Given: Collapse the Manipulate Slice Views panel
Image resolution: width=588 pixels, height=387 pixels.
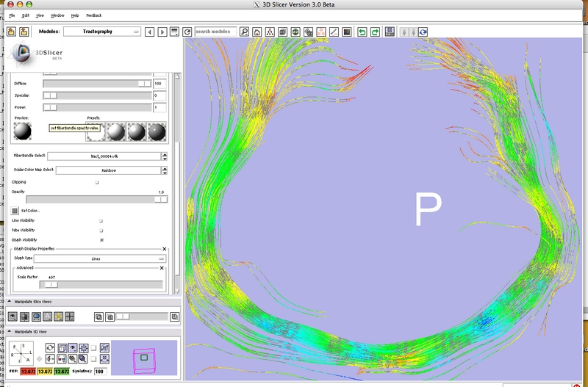Looking at the screenshot, I should pyautogui.click(x=10, y=302).
